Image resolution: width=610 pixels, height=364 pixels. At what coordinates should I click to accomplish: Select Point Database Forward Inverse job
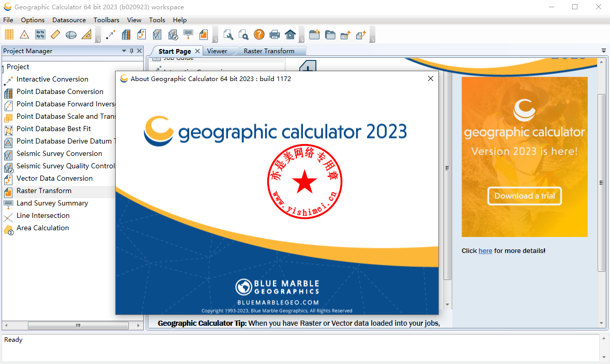click(66, 104)
